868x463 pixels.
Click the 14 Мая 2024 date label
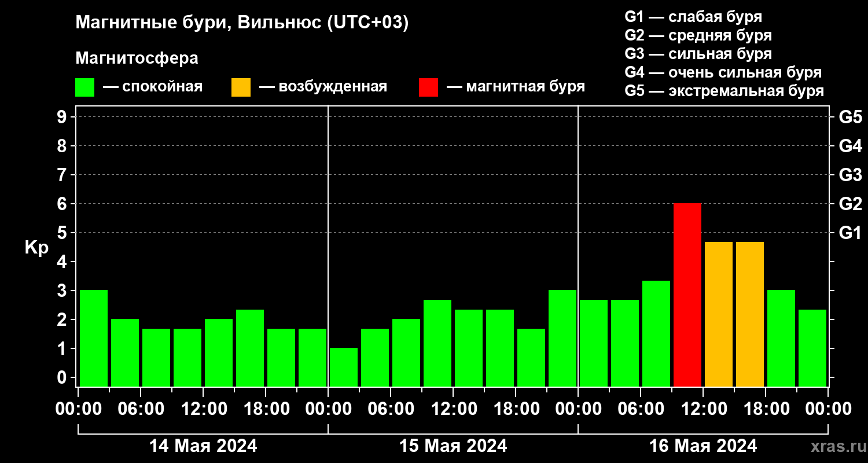(x=203, y=446)
